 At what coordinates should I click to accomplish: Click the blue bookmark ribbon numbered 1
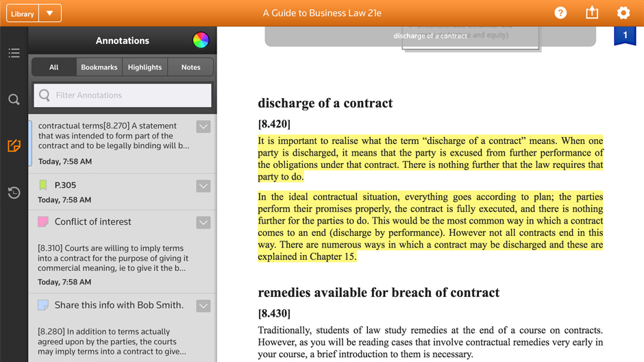[x=625, y=36]
